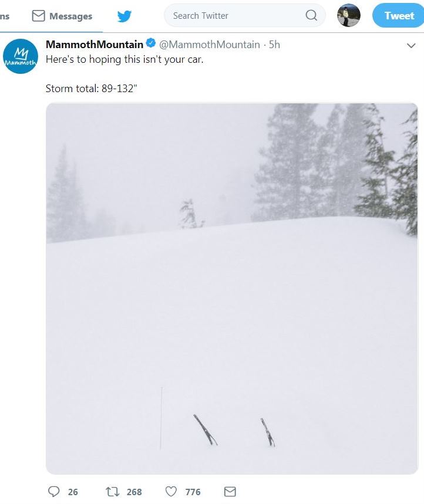Like the tweet with the heart icon

point(171,492)
